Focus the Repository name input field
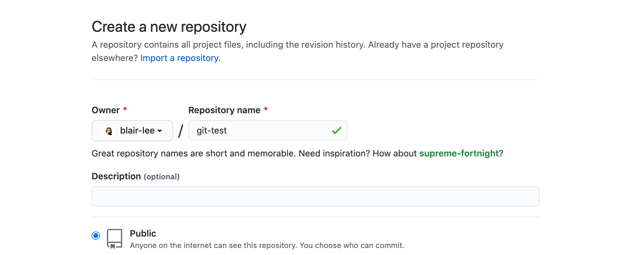Image resolution: width=644 pixels, height=255 pixels. click(261, 131)
